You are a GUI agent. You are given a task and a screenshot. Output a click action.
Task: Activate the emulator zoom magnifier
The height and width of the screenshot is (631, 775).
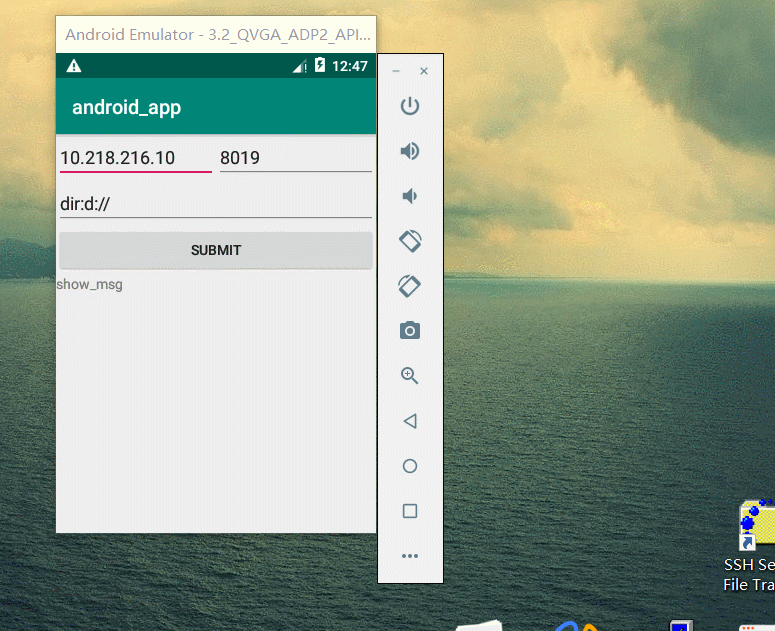click(x=410, y=376)
